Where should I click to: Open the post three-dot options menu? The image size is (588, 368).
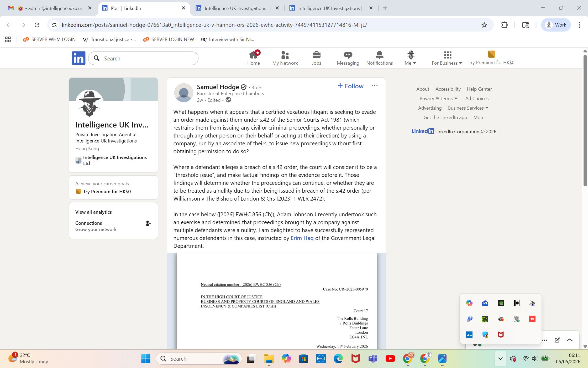click(x=375, y=86)
